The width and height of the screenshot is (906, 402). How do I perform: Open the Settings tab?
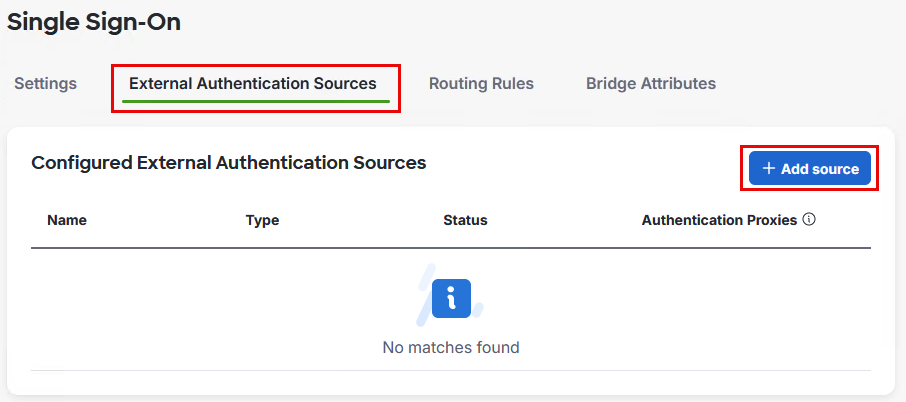(x=45, y=84)
